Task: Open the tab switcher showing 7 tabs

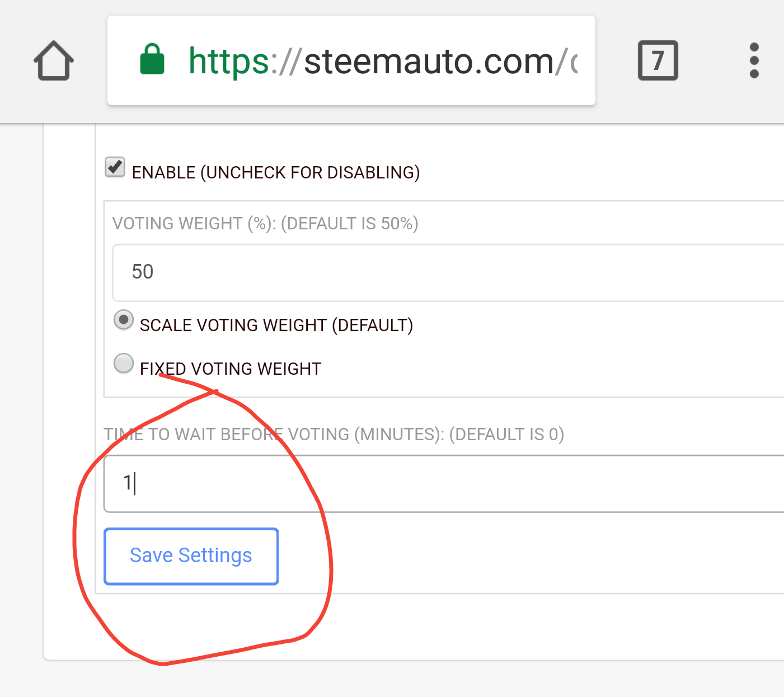Action: [x=658, y=60]
